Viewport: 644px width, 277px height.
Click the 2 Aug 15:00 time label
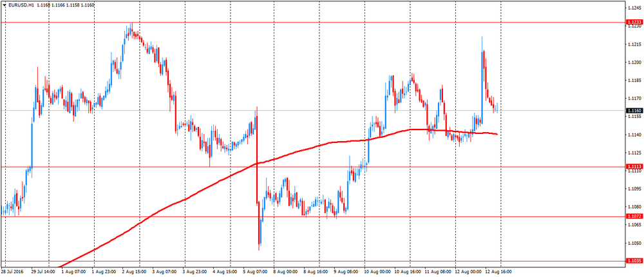pyautogui.click(x=133, y=272)
